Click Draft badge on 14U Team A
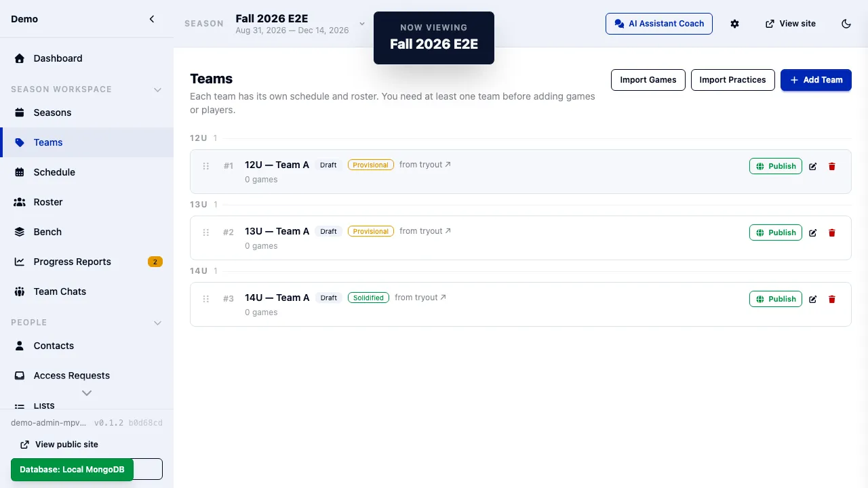Screen dimensions: 868x488 click(329, 298)
